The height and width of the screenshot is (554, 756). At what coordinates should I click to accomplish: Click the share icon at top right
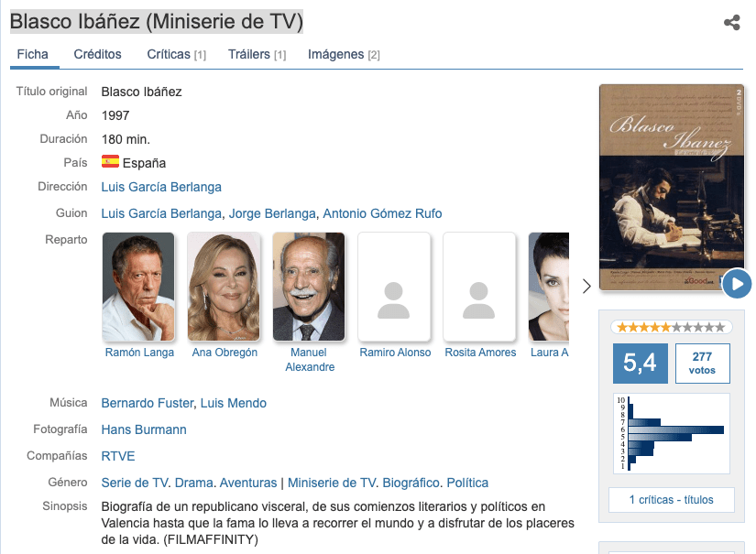point(731,23)
